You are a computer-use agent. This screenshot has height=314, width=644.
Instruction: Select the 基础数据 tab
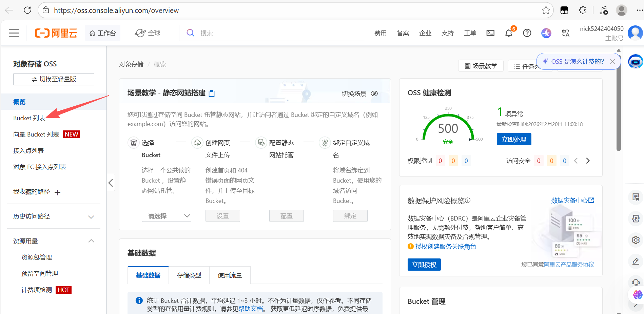(148, 275)
